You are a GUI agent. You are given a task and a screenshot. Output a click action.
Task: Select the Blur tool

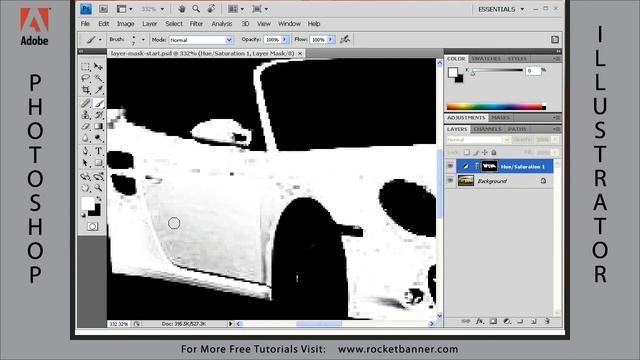pyautogui.click(x=85, y=138)
